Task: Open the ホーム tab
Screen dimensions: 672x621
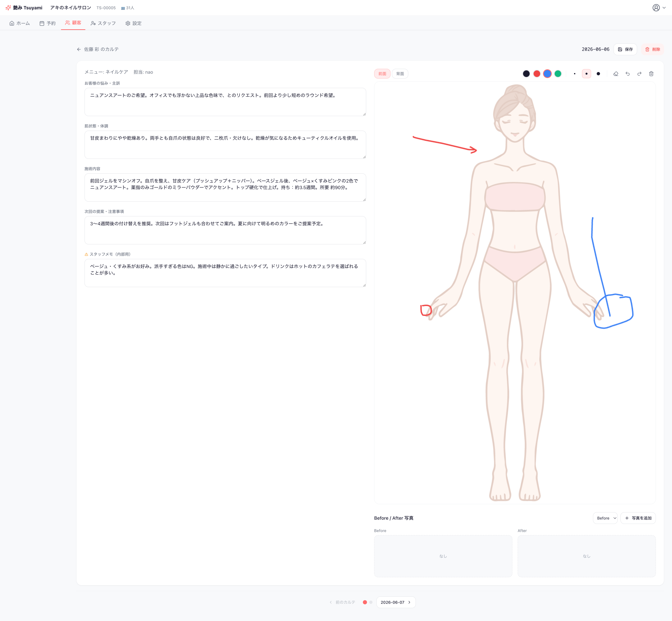Action: (x=19, y=23)
